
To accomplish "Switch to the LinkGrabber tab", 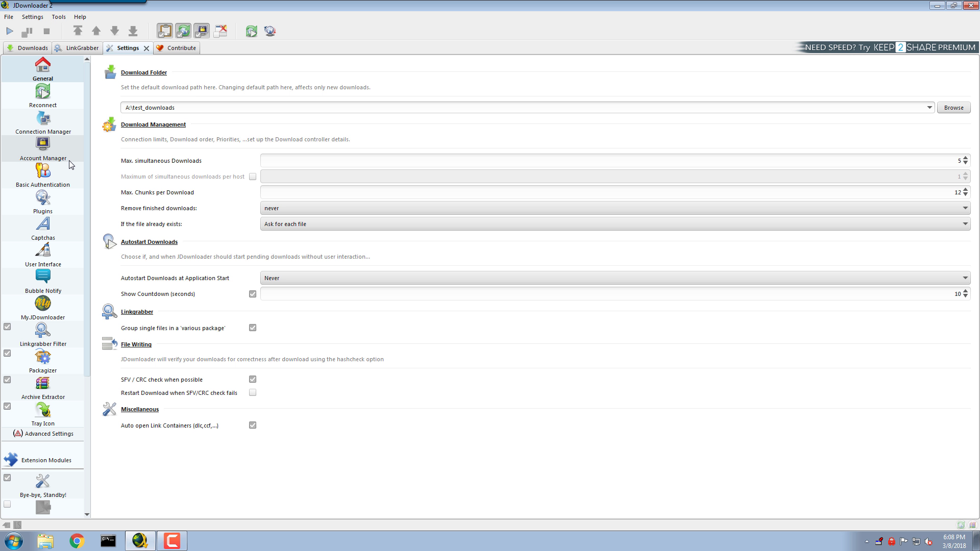I will coord(77,48).
